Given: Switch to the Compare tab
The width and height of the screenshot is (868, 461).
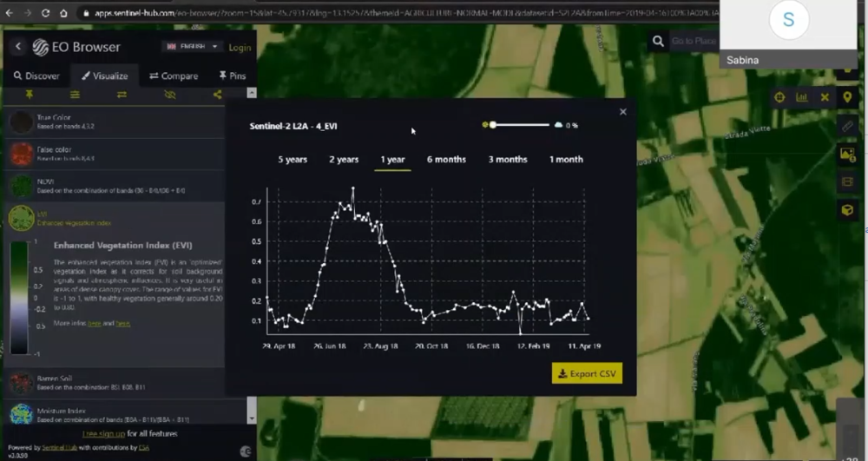Looking at the screenshot, I should 174,76.
